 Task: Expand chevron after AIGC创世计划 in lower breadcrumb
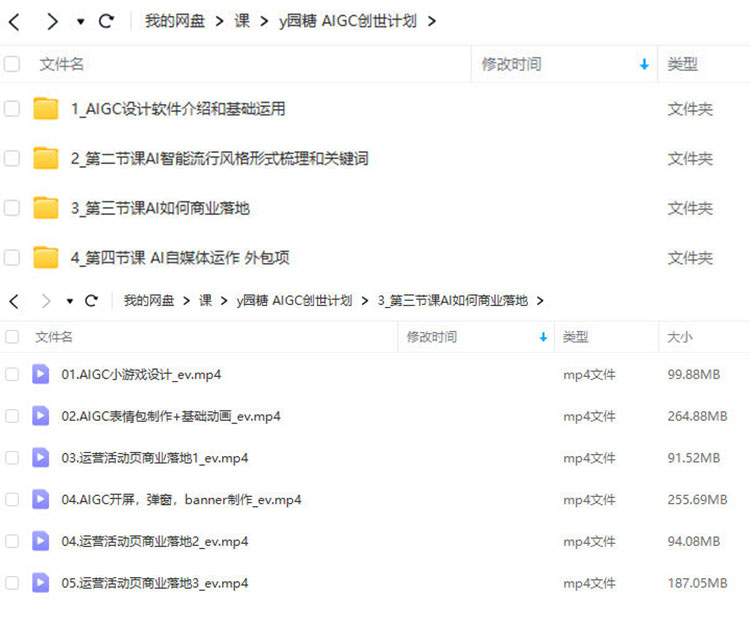[x=365, y=301]
